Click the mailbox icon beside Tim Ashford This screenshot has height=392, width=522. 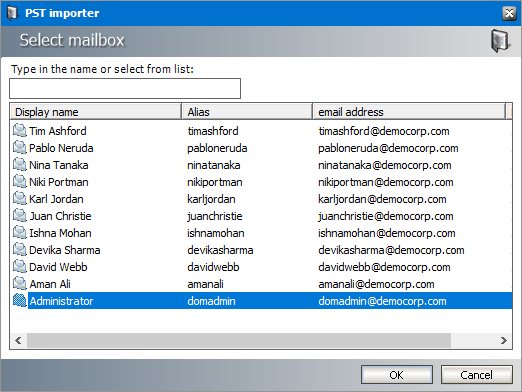[x=20, y=130]
